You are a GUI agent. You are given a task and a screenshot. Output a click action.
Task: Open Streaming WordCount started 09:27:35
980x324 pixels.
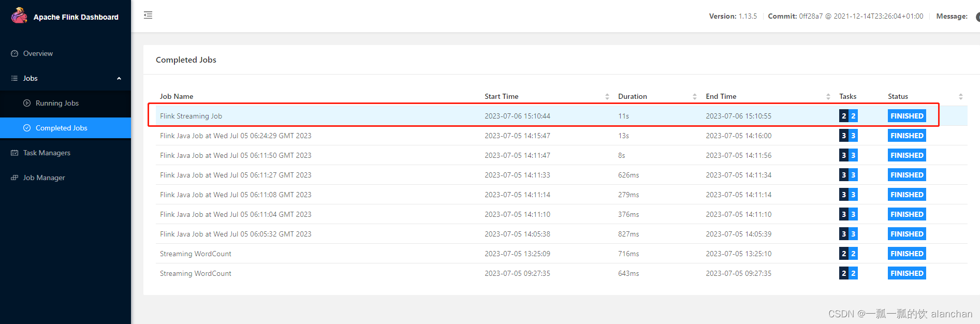[561, 273]
